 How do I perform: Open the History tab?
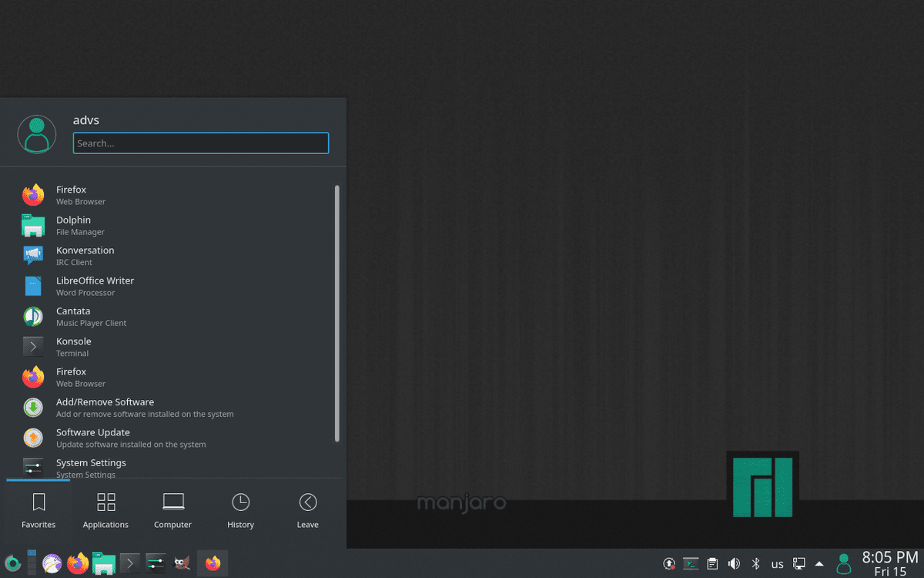(240, 511)
